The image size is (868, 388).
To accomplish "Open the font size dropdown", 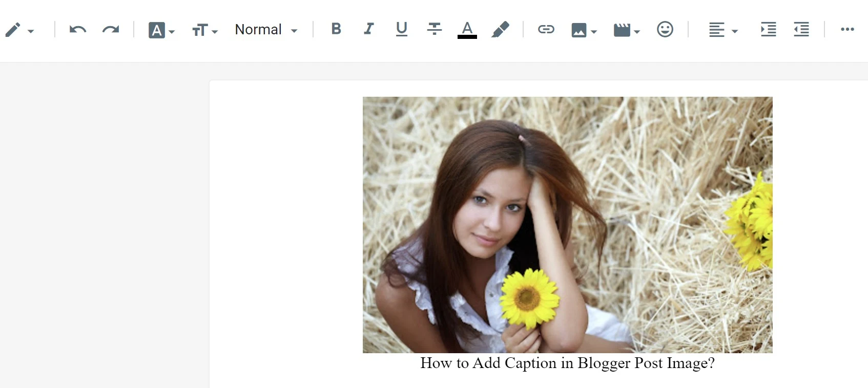I will [205, 30].
